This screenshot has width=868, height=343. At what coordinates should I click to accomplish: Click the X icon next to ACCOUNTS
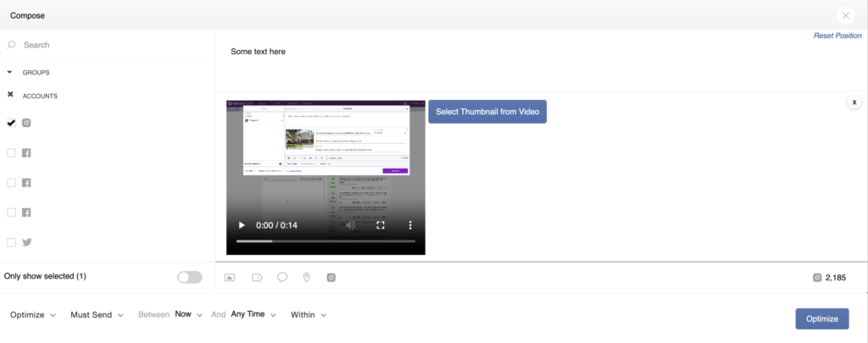pyautogui.click(x=10, y=95)
